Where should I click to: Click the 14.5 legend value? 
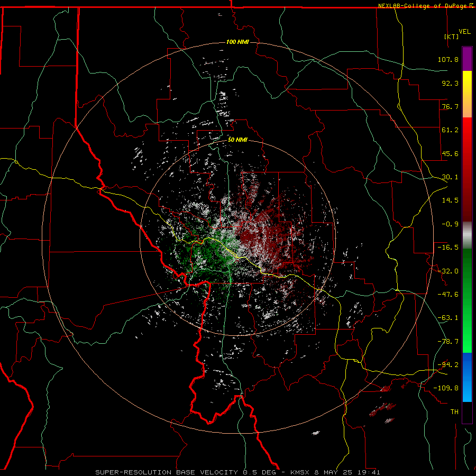coord(450,200)
